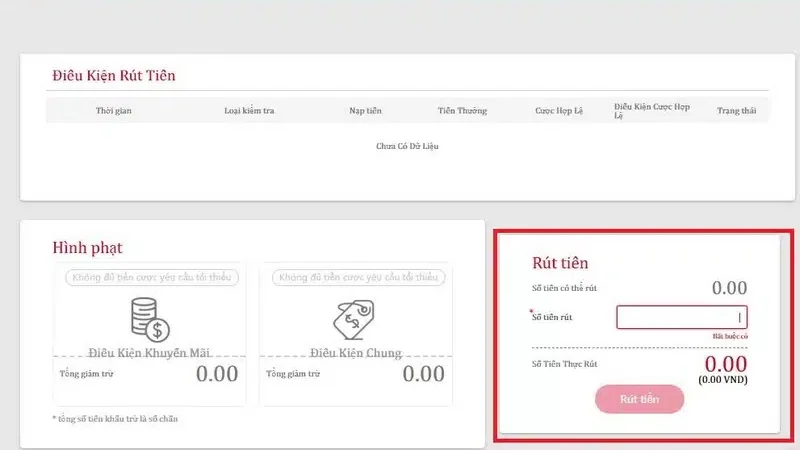The width and height of the screenshot is (800, 450).
Task: Click the price tag icon for Điều Kiện Chung
Action: pyautogui.click(x=355, y=318)
